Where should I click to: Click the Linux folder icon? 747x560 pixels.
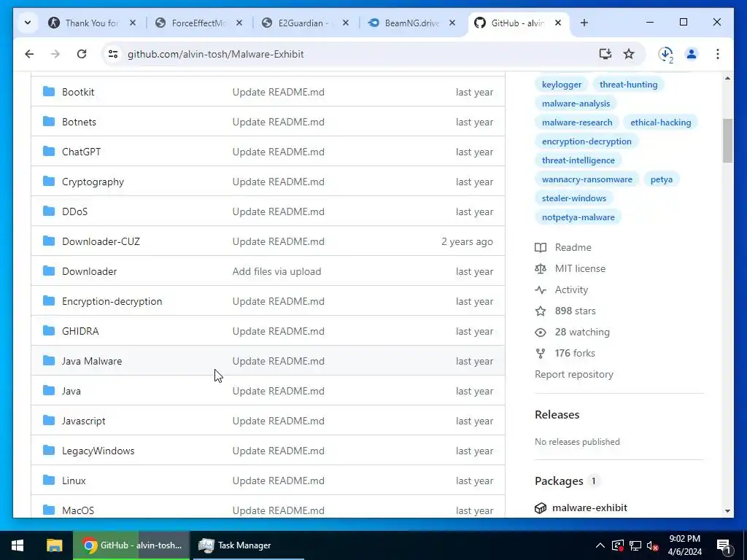coord(49,480)
